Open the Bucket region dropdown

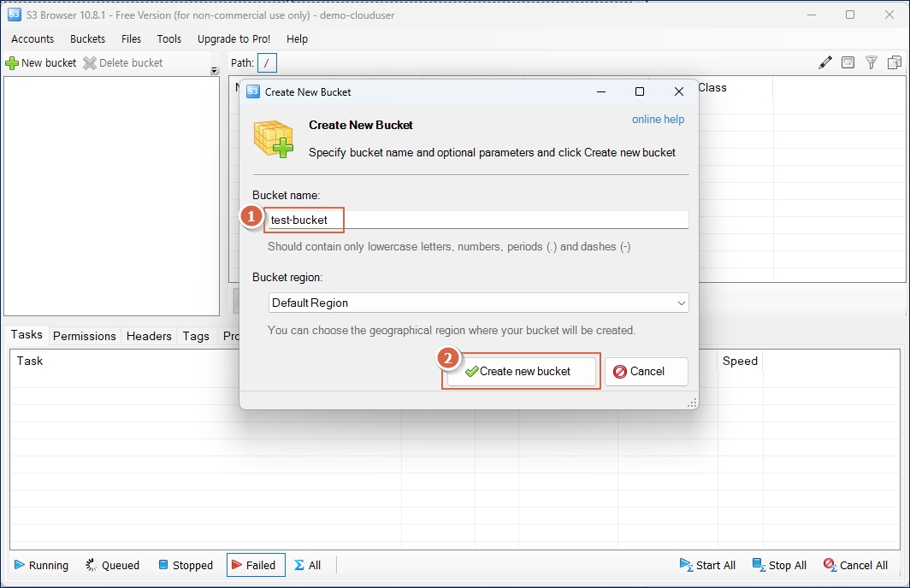point(478,303)
